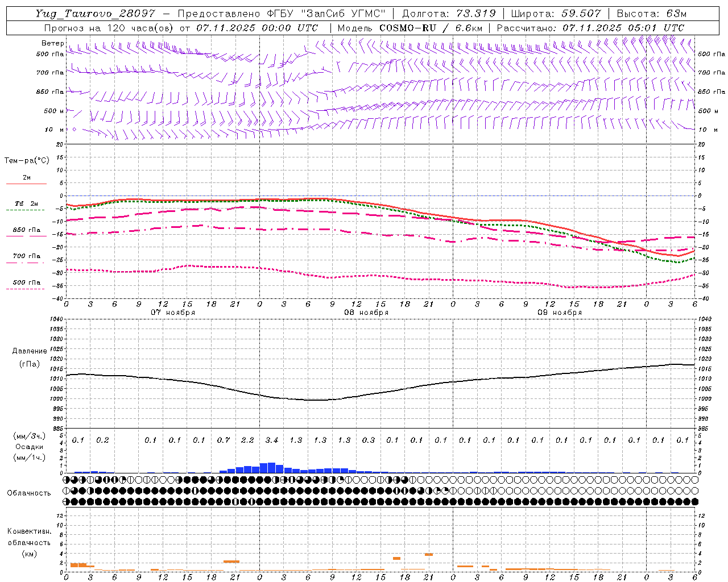Screen dimensions: 728x582
Task: Click the 3.4 precipitation value
Action: click(x=272, y=440)
